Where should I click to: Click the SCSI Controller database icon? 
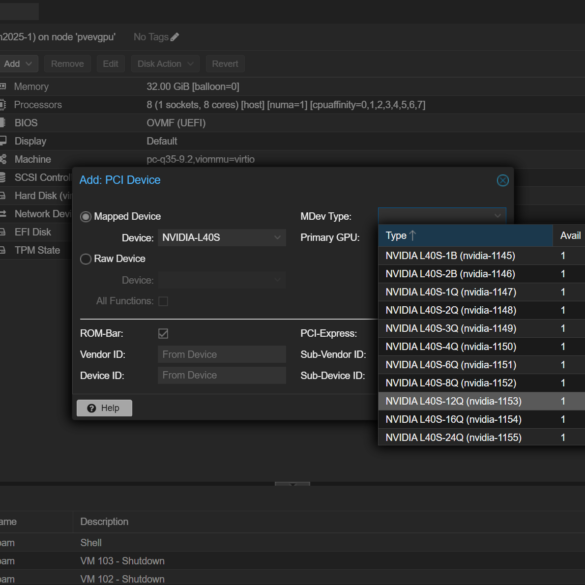click(x=3, y=177)
